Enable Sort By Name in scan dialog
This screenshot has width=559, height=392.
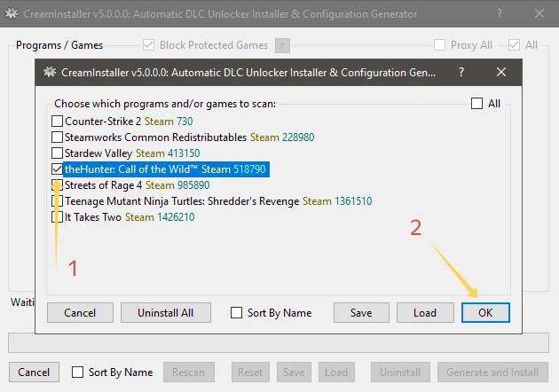(x=236, y=312)
